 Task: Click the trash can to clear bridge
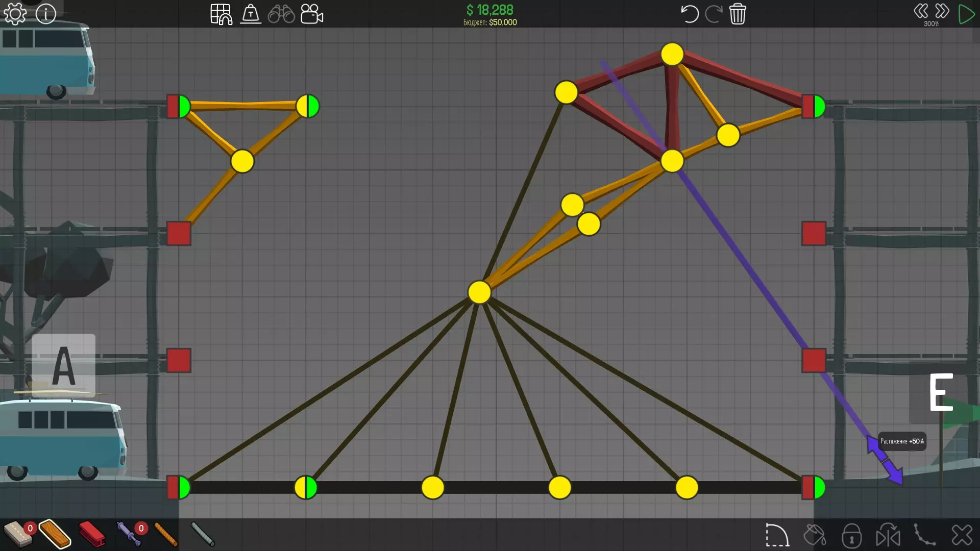pos(738,14)
